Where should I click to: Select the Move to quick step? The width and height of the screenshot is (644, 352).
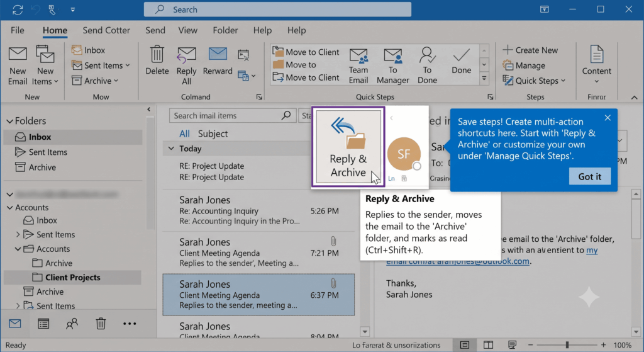[294, 65]
